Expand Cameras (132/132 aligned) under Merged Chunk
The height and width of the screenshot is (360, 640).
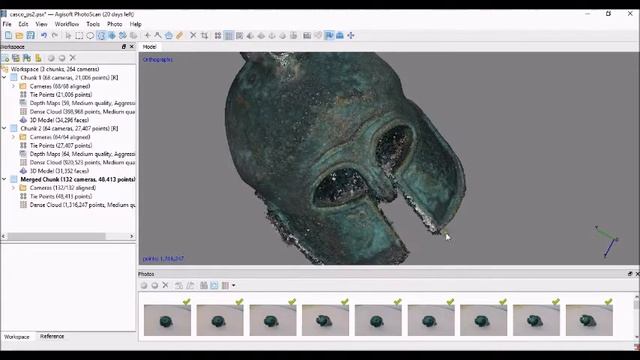pos(13,188)
